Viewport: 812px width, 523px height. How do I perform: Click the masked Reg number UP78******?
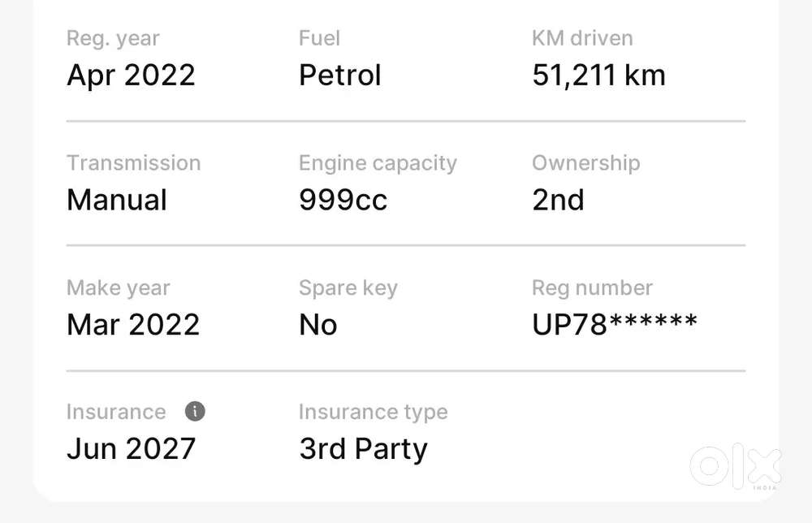[x=615, y=325]
